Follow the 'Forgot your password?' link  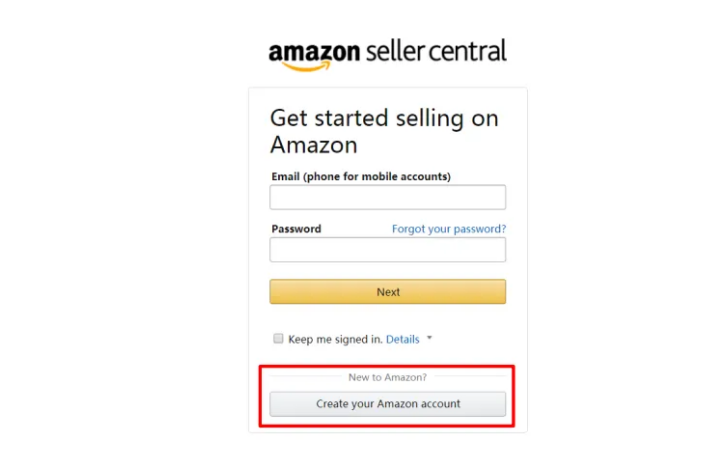449,228
